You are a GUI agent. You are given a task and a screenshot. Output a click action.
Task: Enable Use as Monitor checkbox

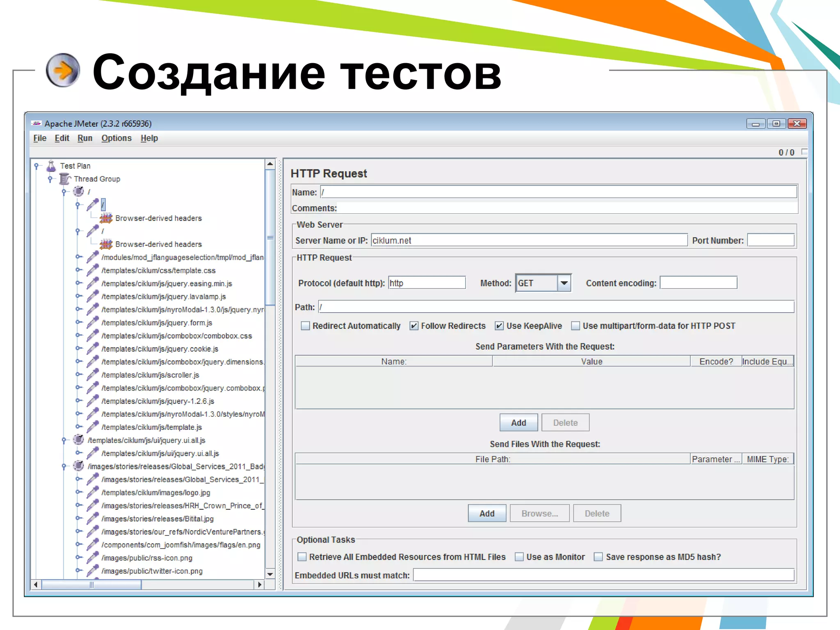(519, 557)
